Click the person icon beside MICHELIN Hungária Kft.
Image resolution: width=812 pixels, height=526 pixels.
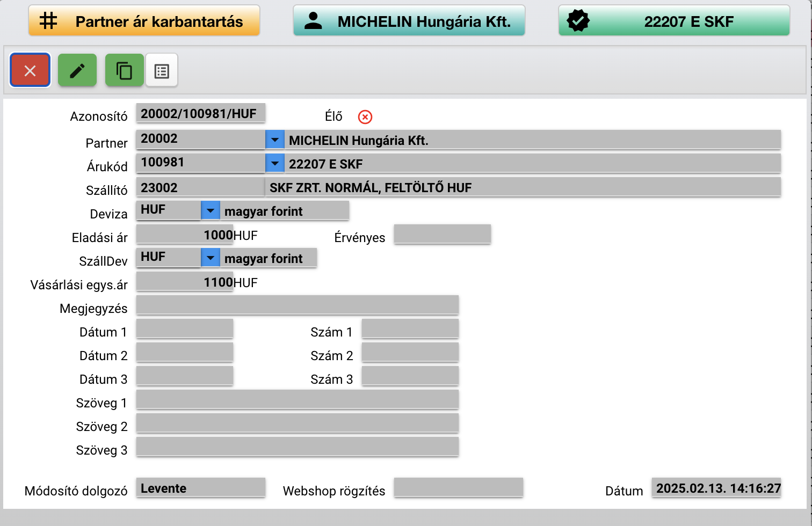coord(313,21)
